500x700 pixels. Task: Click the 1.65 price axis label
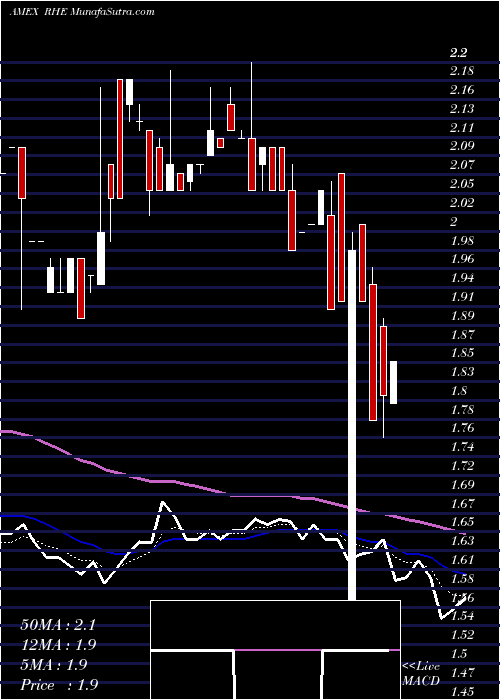click(462, 522)
